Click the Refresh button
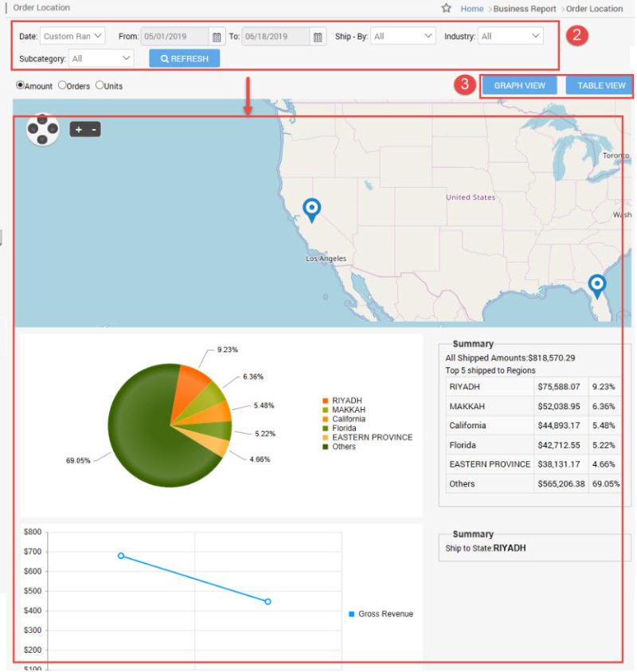 (184, 57)
